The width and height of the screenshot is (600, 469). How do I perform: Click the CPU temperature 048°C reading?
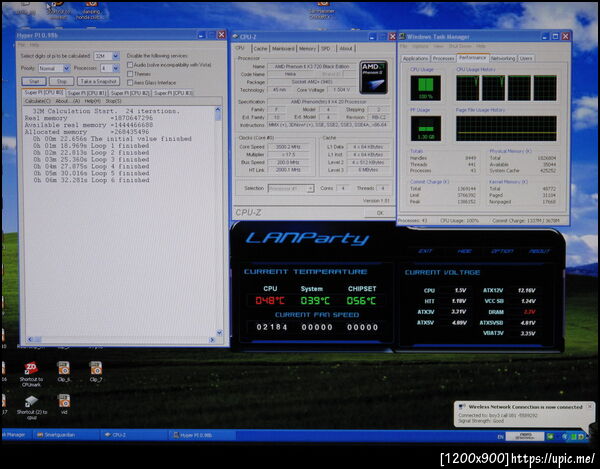270,301
